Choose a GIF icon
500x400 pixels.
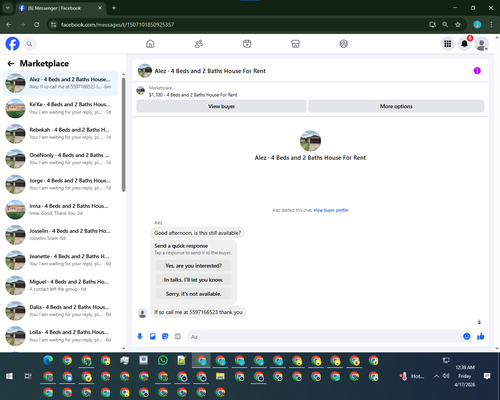178,336
